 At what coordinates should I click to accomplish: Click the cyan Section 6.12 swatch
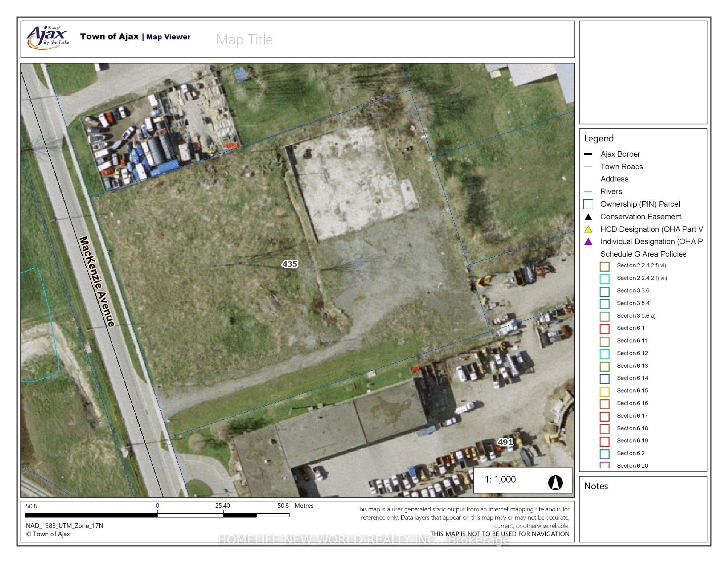click(604, 354)
